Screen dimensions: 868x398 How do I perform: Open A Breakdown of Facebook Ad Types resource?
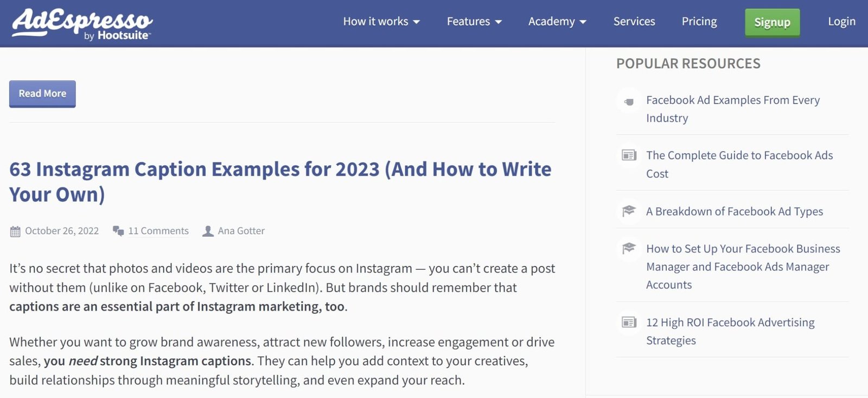click(734, 211)
